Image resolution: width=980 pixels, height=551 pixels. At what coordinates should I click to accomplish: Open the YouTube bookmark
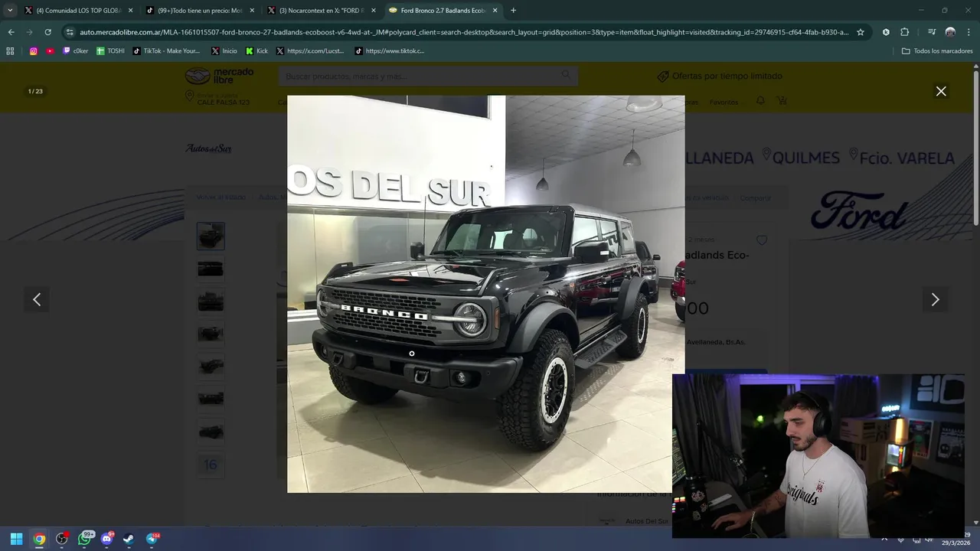point(51,51)
